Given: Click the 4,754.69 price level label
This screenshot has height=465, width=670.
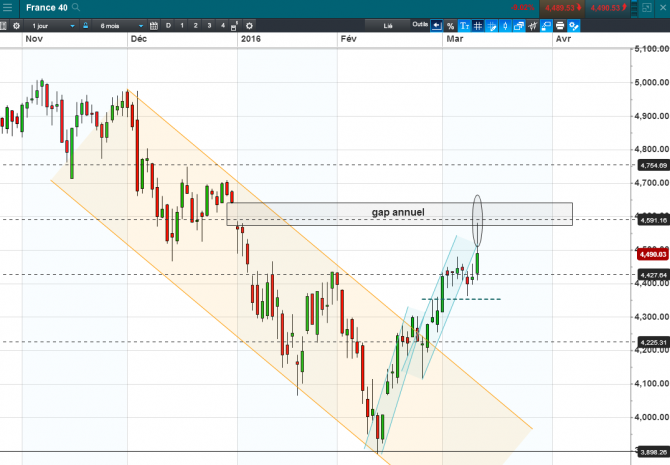Looking at the screenshot, I should pyautogui.click(x=653, y=165).
